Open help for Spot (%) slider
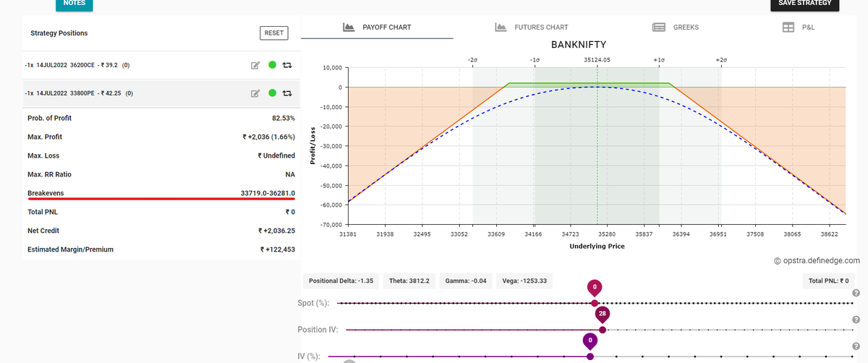The height and width of the screenshot is (363, 868). point(856,293)
